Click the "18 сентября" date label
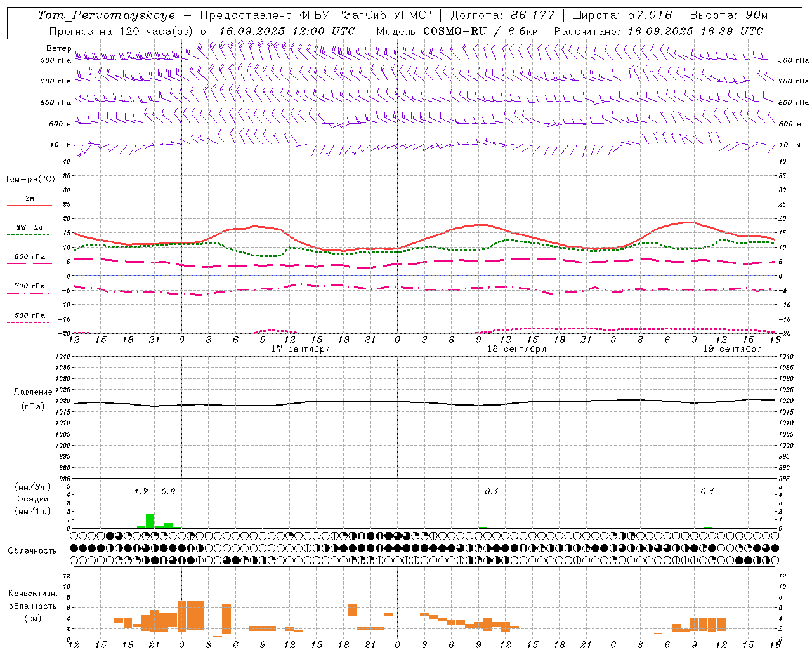This screenshot has width=812, height=650. pyautogui.click(x=516, y=349)
